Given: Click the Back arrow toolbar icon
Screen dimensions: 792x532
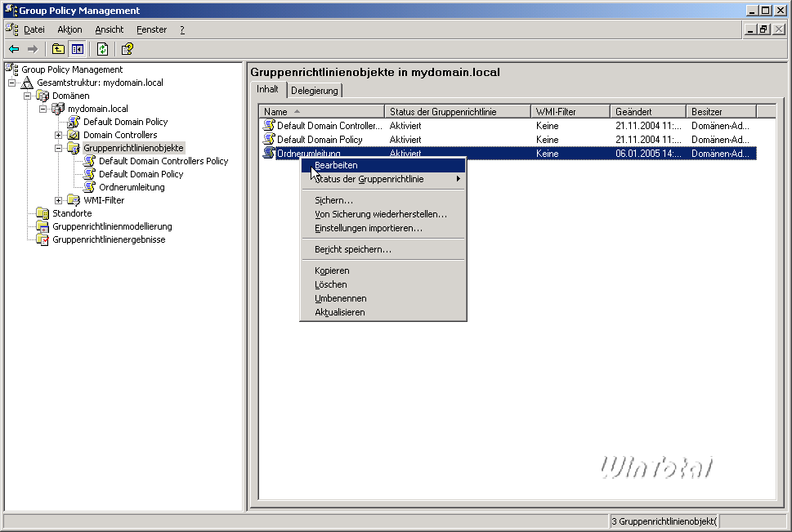Looking at the screenshot, I should pos(14,49).
